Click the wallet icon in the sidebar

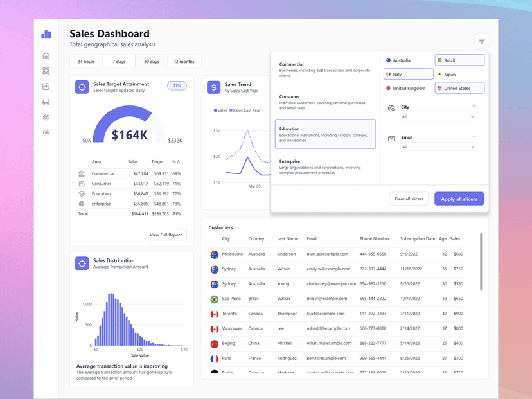(x=45, y=87)
